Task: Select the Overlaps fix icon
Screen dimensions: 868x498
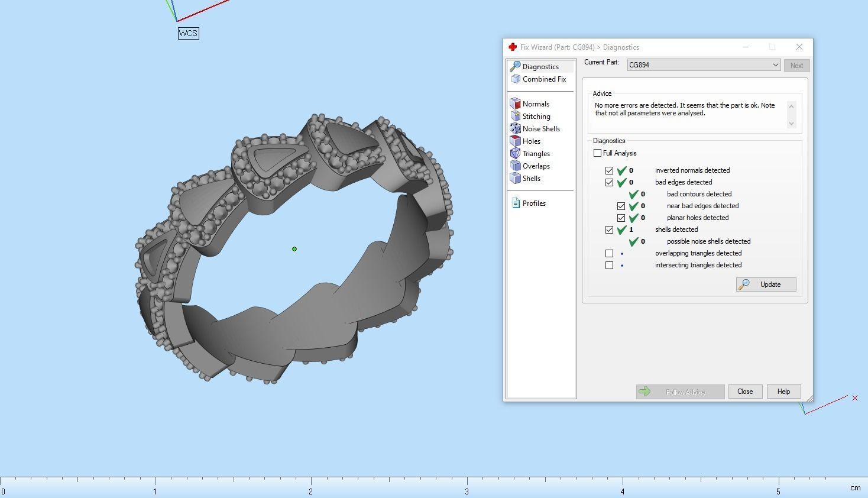Action: point(515,166)
